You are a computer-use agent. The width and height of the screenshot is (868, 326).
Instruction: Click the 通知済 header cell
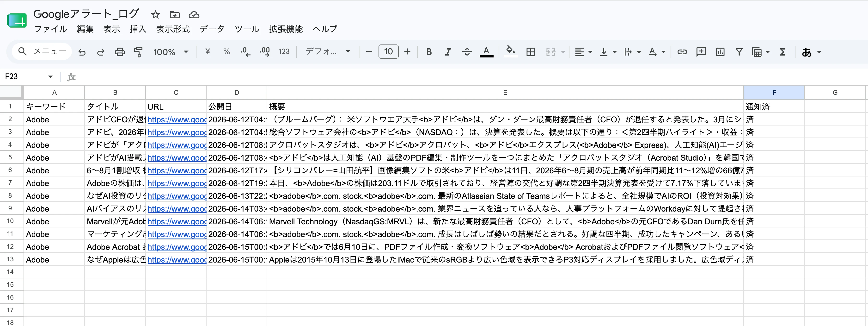[774, 107]
